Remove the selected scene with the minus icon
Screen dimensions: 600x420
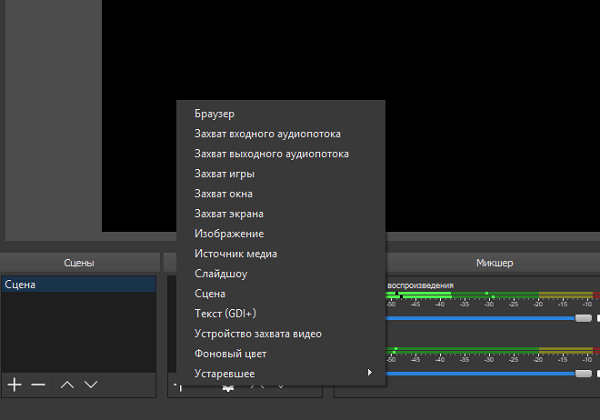click(38, 384)
